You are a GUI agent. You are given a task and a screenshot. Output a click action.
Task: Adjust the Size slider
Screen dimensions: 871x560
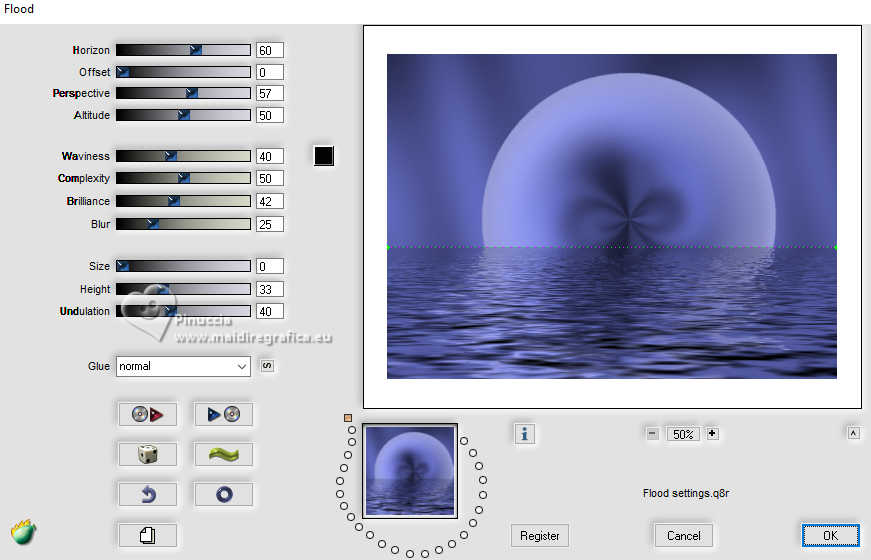point(183,266)
